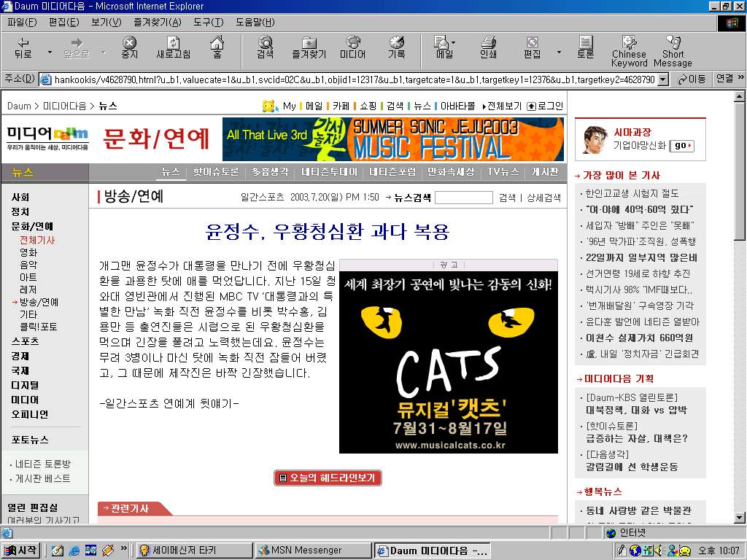The height and width of the screenshot is (560, 747).
Task: Open the 스포츠 category in left sidebar
Action: pos(25,341)
